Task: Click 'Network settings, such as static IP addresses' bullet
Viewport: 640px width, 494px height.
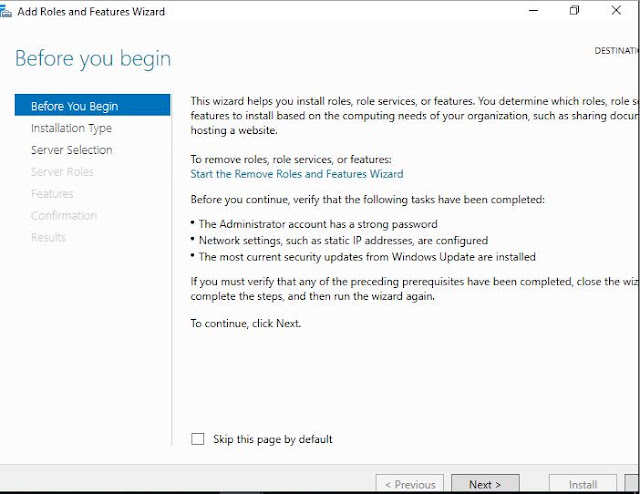Action: (339, 240)
